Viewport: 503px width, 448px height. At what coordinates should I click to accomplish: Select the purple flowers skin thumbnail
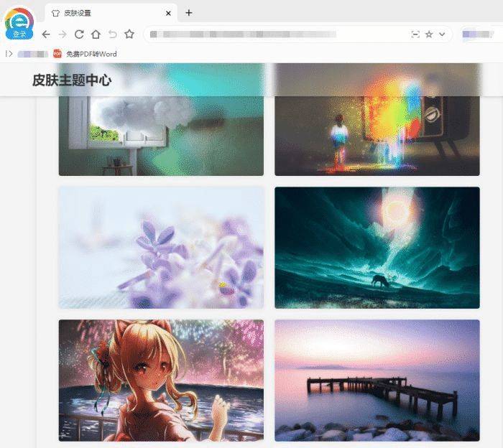click(161, 248)
